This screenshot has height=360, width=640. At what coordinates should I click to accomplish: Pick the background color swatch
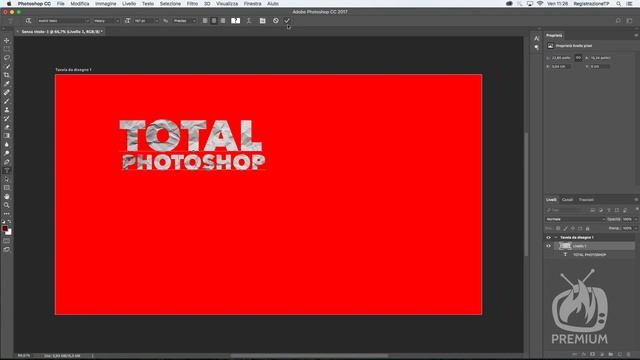pyautogui.click(x=9, y=232)
